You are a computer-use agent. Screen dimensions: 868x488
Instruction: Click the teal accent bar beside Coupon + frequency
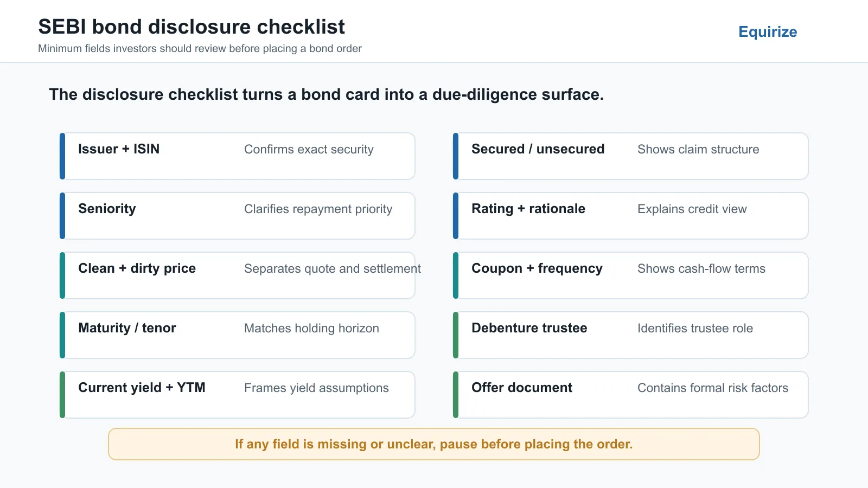(x=456, y=275)
